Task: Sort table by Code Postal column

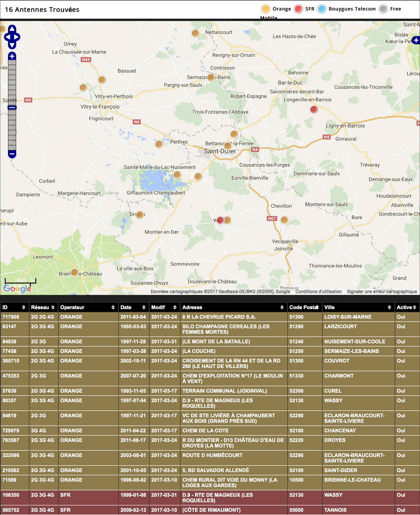Action: click(305, 307)
